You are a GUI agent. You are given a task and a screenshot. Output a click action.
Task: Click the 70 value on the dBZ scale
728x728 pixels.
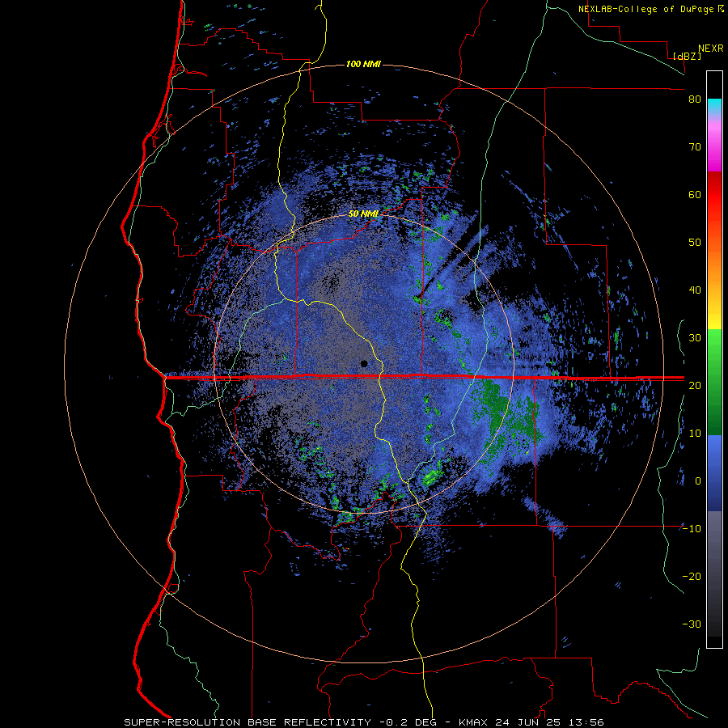pos(695,147)
